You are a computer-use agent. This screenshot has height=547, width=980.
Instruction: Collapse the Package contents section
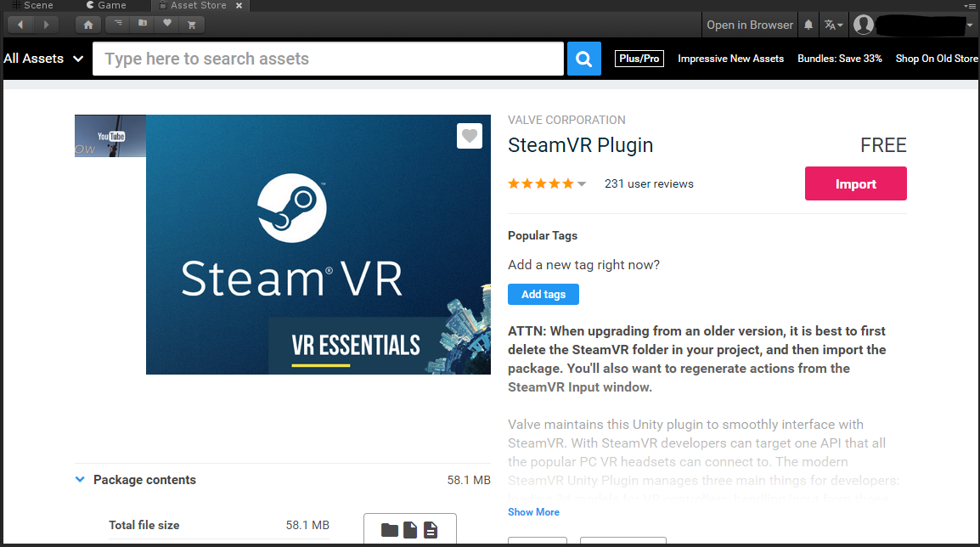point(80,480)
